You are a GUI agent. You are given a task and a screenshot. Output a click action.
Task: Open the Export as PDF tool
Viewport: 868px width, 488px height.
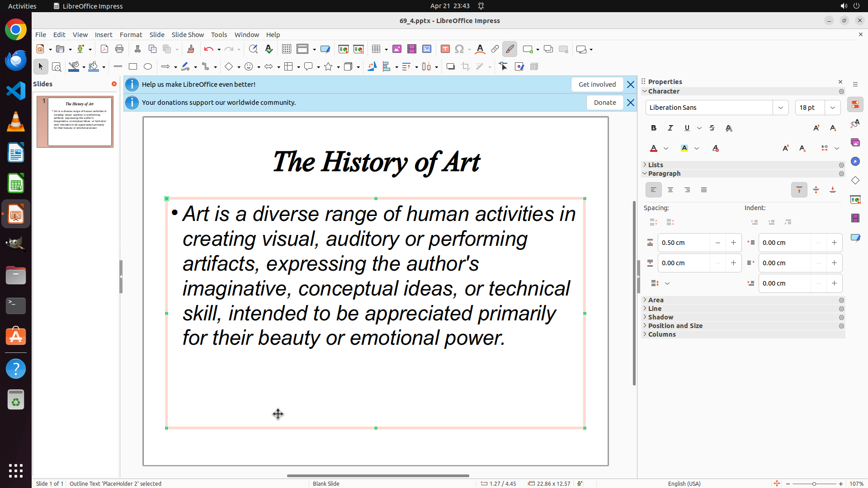(x=104, y=49)
